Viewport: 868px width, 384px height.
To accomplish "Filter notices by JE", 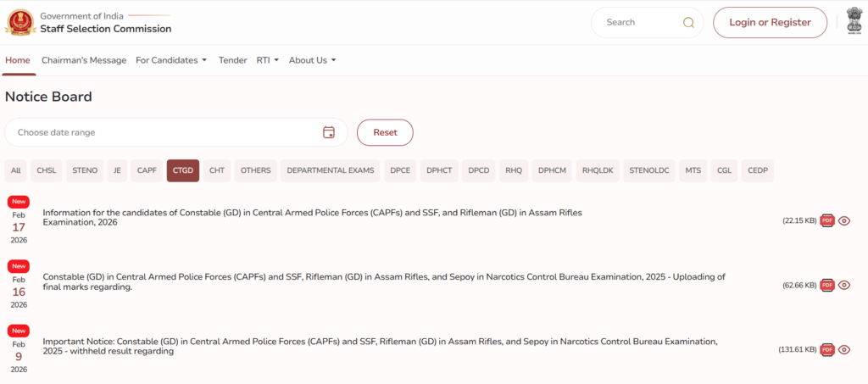I will click(x=117, y=171).
